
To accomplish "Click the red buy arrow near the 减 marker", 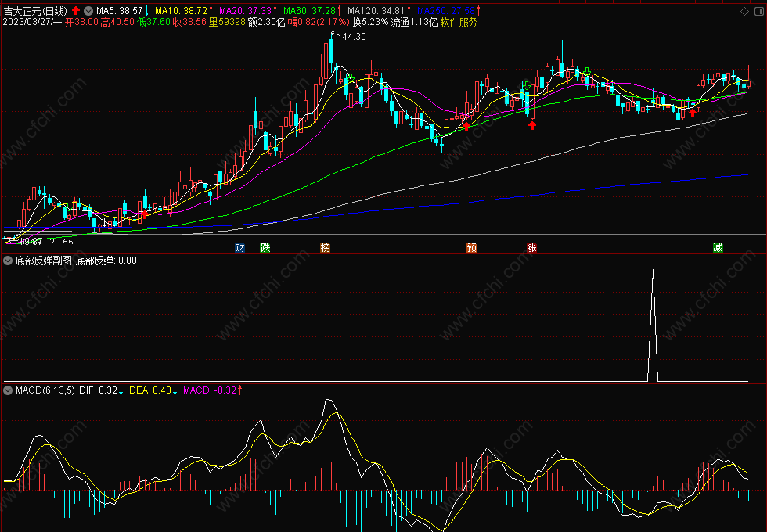I will [x=692, y=113].
